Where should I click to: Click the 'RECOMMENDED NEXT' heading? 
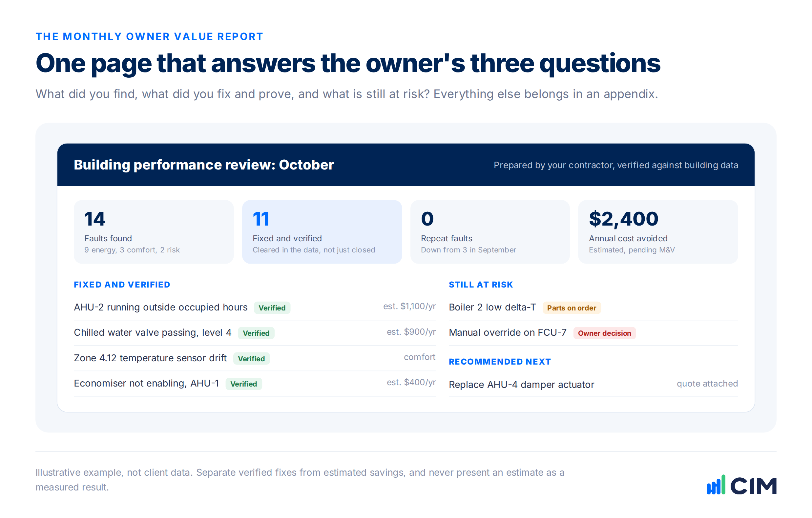500,362
